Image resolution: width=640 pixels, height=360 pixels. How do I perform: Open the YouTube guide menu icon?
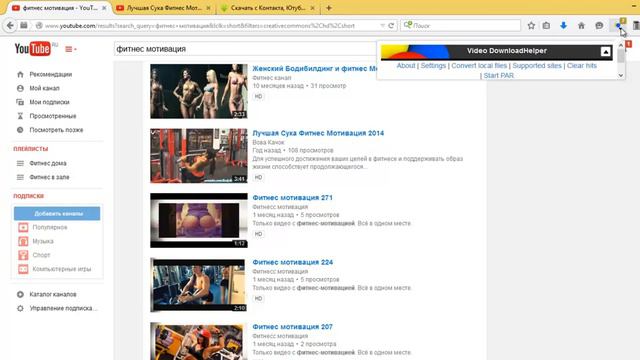[69, 49]
